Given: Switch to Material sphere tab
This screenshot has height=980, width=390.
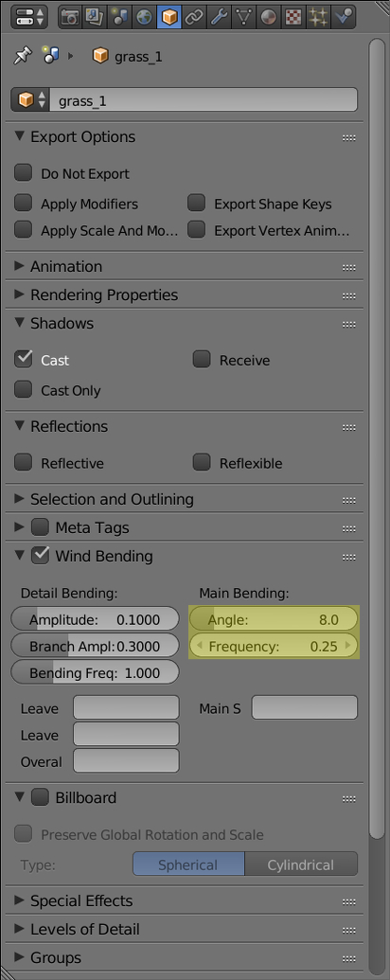Looking at the screenshot, I should [268, 17].
